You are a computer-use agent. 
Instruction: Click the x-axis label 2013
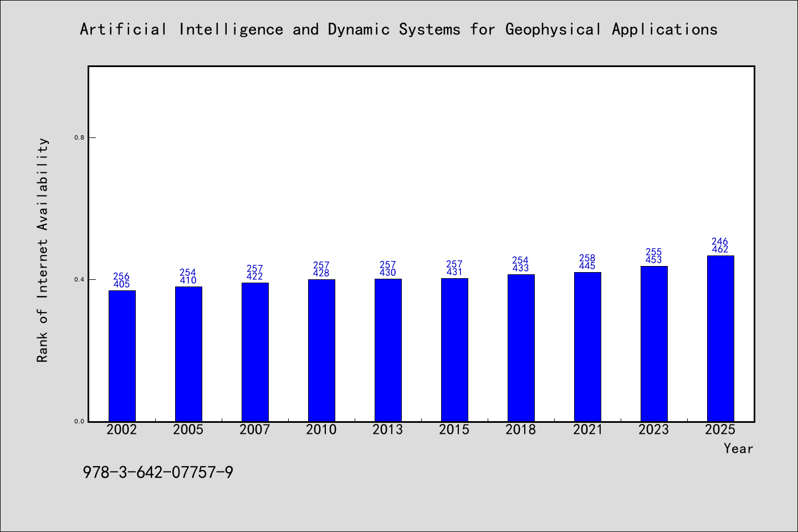pyautogui.click(x=388, y=429)
